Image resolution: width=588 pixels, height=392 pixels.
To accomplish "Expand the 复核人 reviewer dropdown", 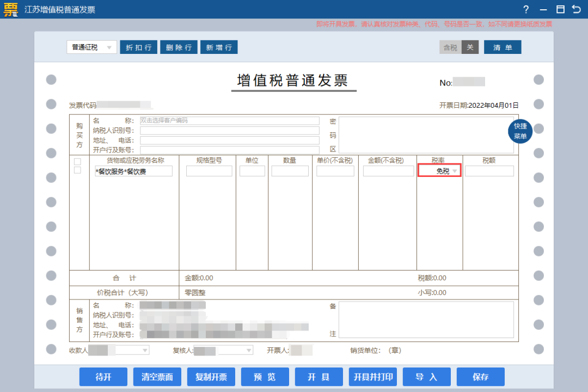I will 248,350.
